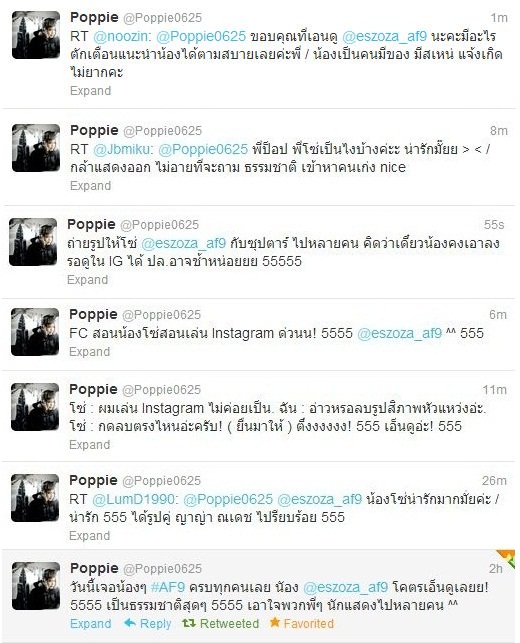This screenshot has height=643, width=520.
Task: Click the @Poppie0625 handle on 8m tweet
Action: pos(162,131)
